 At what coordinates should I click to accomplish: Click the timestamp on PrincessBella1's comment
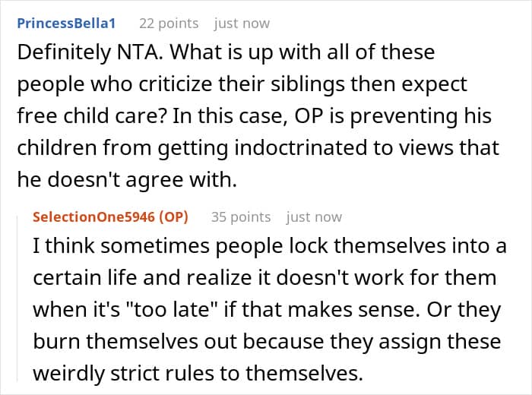coord(240,24)
